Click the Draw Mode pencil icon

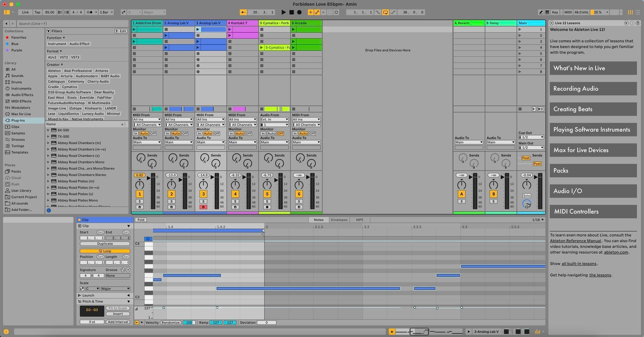[541, 12]
